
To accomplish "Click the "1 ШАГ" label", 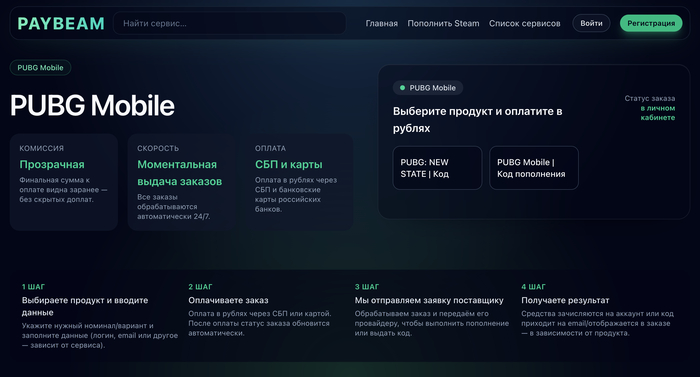I will coord(33,287).
